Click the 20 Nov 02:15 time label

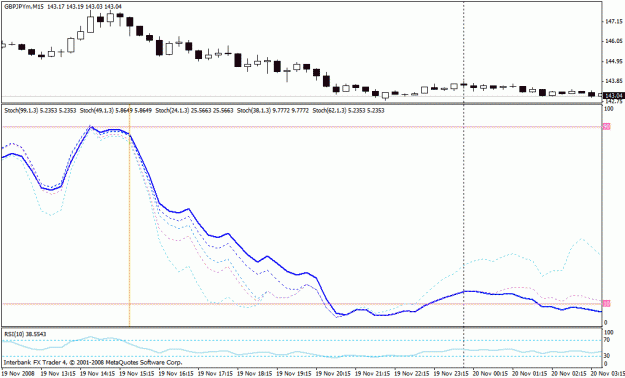(568, 374)
